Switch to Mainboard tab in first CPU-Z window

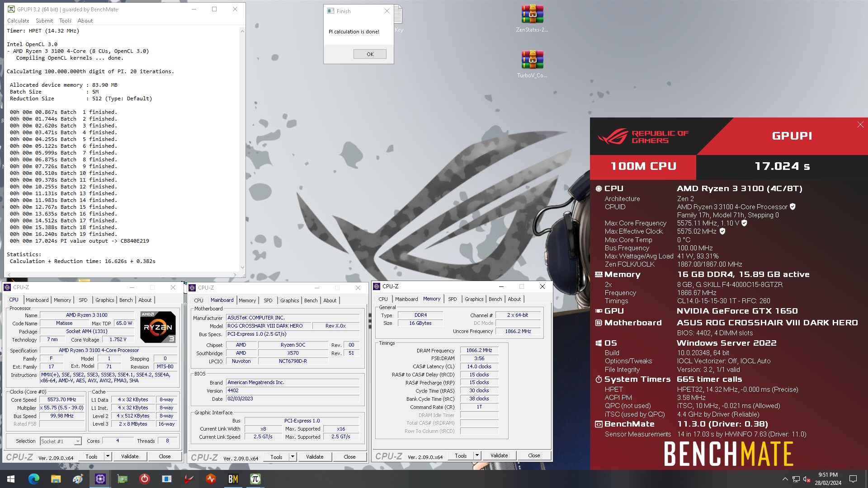click(x=37, y=300)
